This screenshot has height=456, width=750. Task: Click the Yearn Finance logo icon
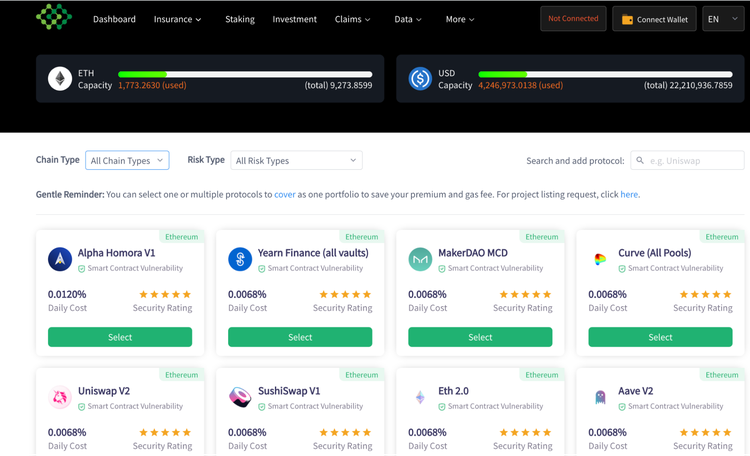coord(240,259)
